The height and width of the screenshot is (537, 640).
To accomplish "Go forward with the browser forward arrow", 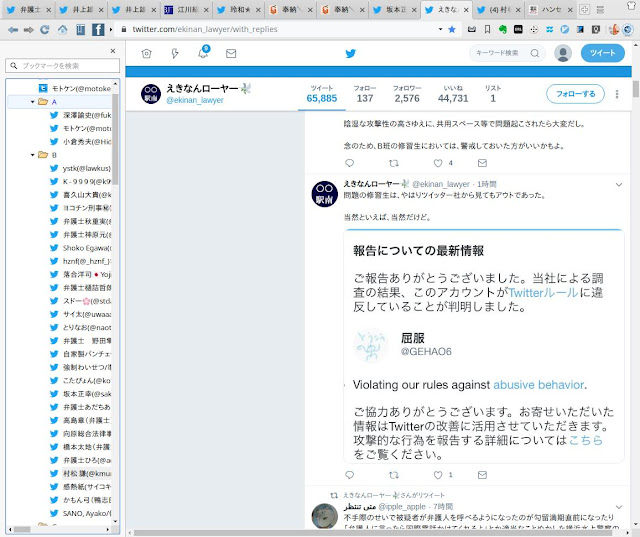I will point(29,29).
